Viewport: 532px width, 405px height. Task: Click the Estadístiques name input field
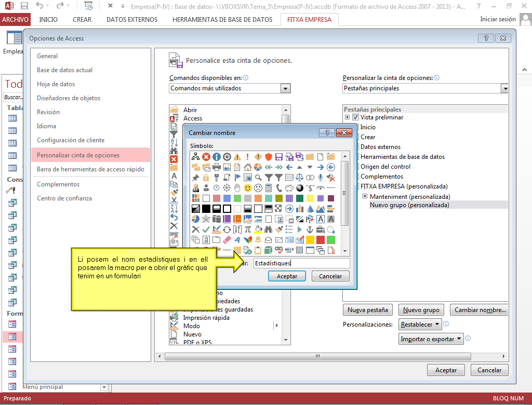point(302,263)
